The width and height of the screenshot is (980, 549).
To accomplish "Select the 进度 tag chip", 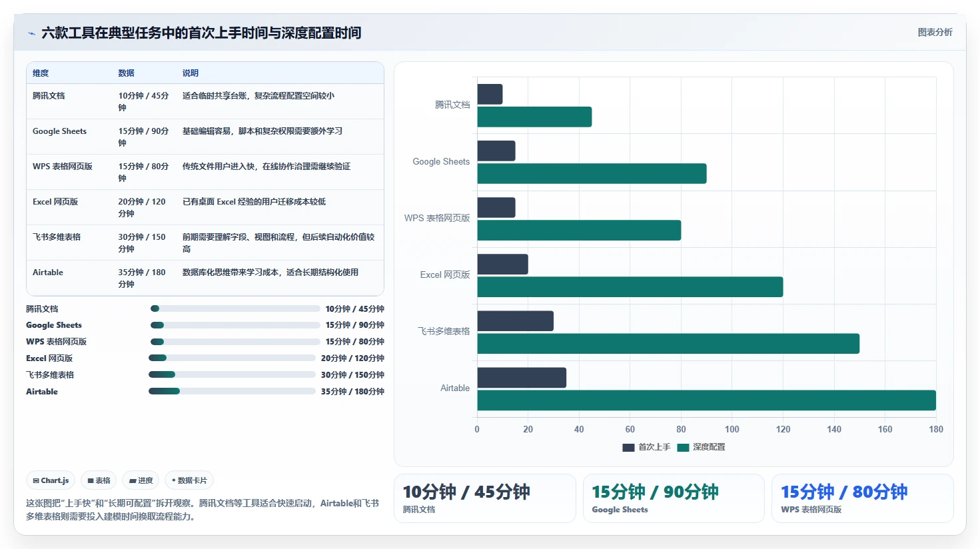I will pos(141,480).
